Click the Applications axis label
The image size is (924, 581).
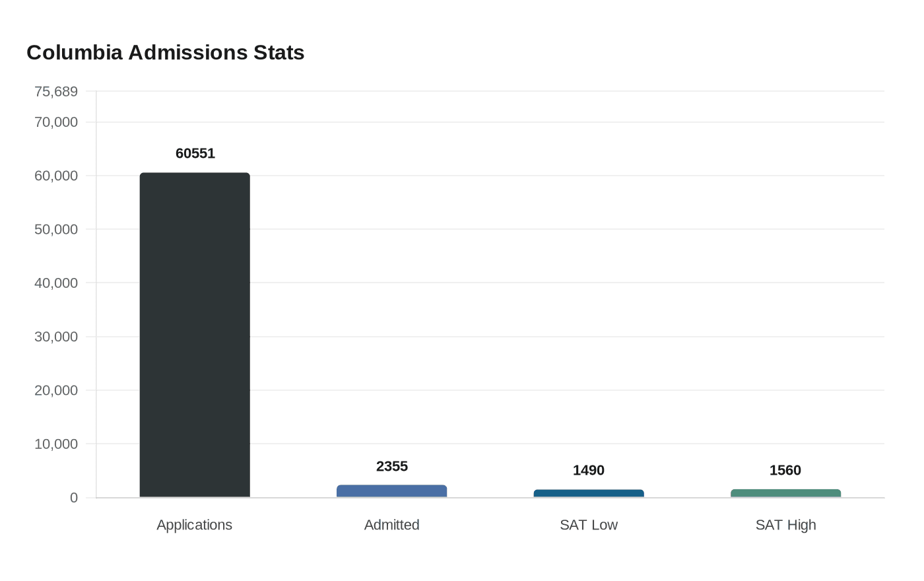pos(195,525)
